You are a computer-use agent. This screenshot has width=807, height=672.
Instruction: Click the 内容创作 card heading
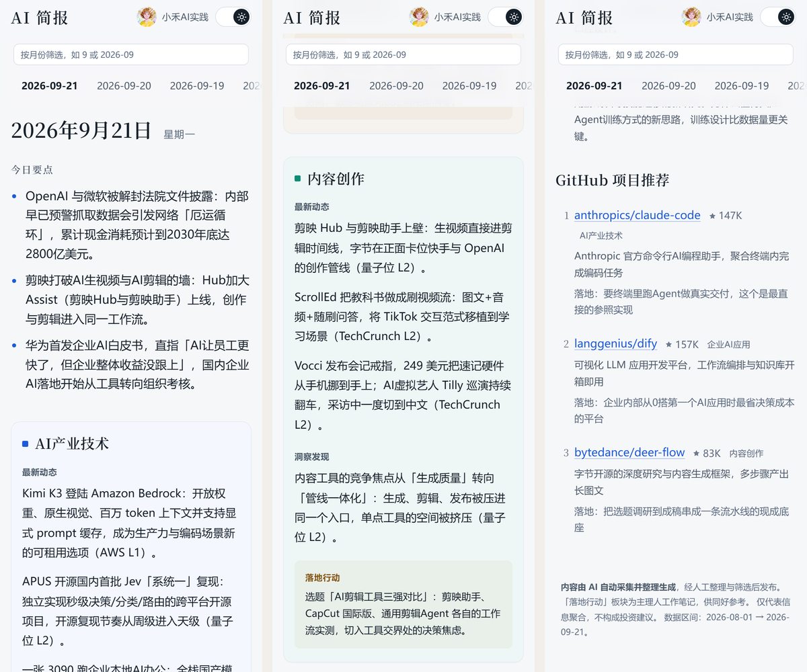[336, 179]
